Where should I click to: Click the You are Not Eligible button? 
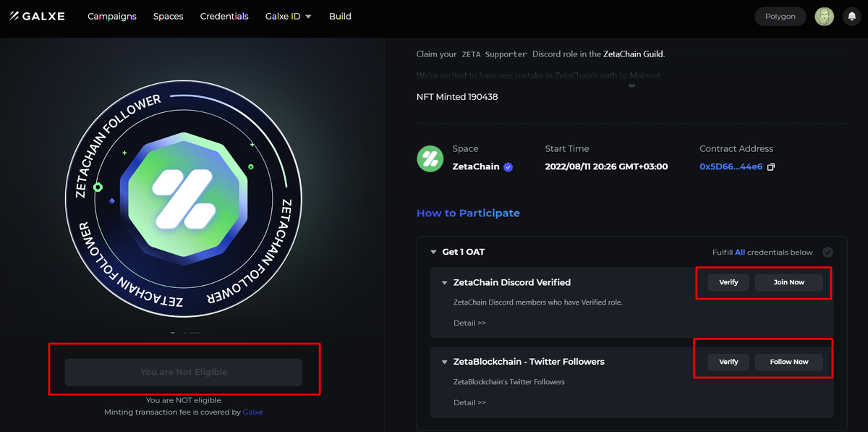(x=184, y=372)
